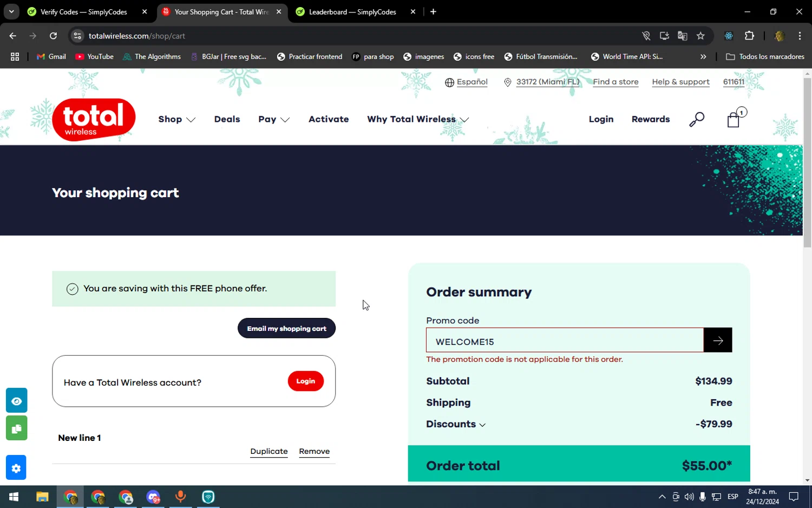This screenshot has width=812, height=508.
Task: Reload the page in the browser
Action: point(53,36)
